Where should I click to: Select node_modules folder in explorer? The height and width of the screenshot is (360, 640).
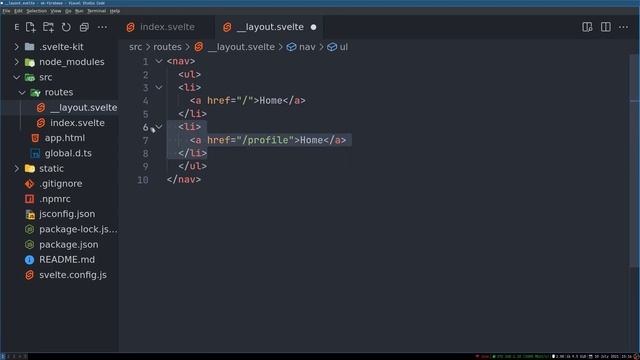(72, 62)
